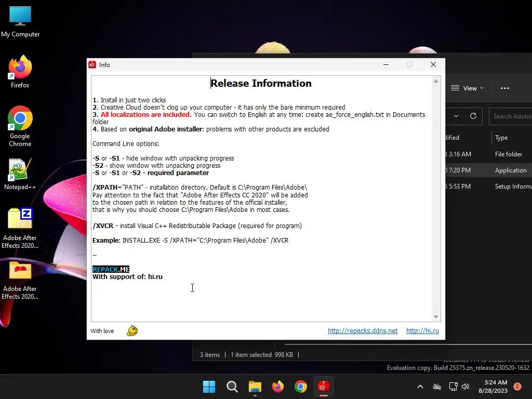This screenshot has height=399, width=532.
Task: Open the My Computer desktop icon
Action: tap(20, 22)
